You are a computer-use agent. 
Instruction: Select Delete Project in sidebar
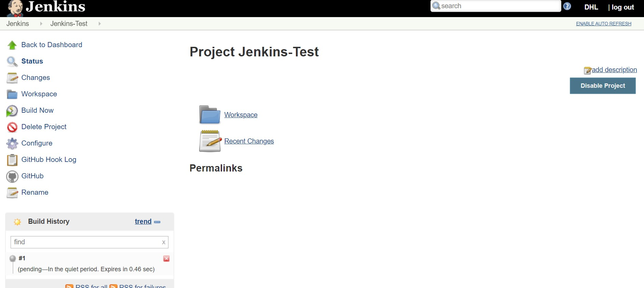pos(44,127)
